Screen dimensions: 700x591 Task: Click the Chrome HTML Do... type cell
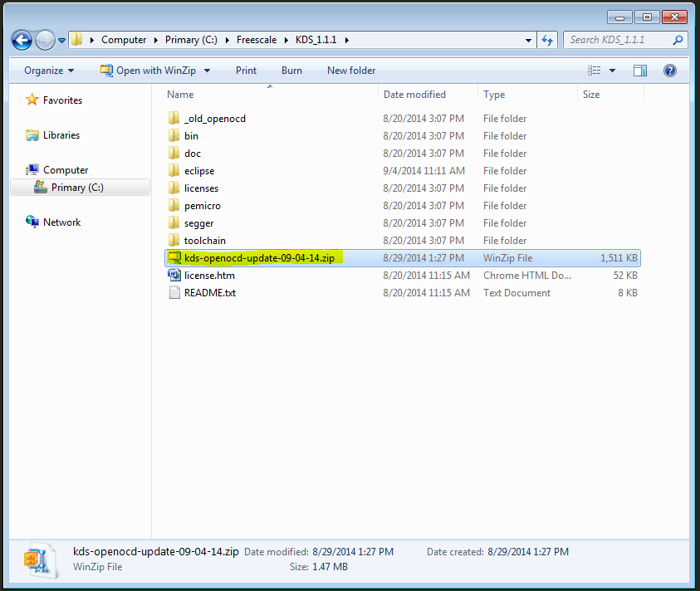click(527, 276)
